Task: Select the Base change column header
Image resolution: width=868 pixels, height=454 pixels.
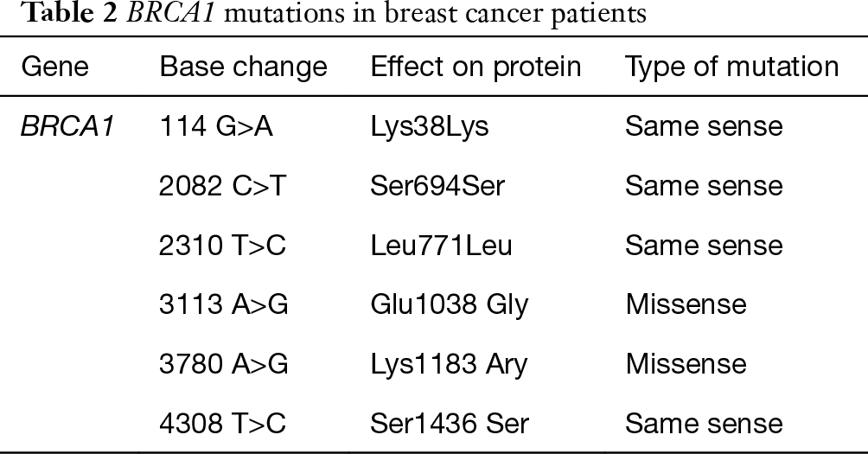Action: click(x=244, y=67)
